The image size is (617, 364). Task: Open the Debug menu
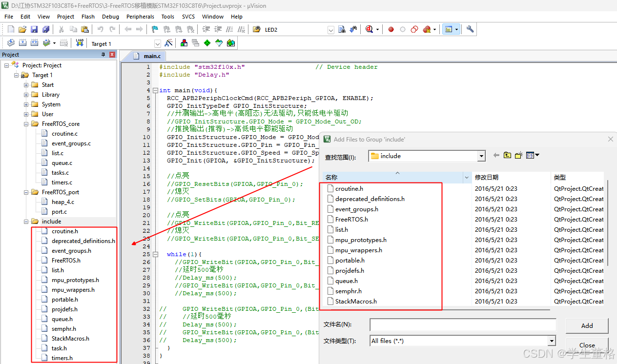(110, 17)
